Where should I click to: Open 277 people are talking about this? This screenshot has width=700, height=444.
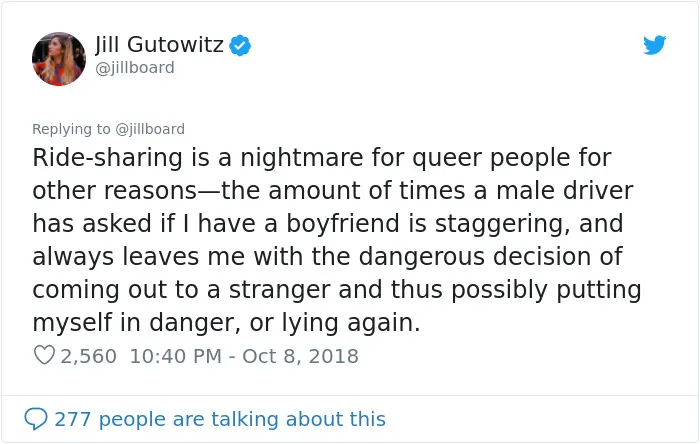pyautogui.click(x=220, y=419)
